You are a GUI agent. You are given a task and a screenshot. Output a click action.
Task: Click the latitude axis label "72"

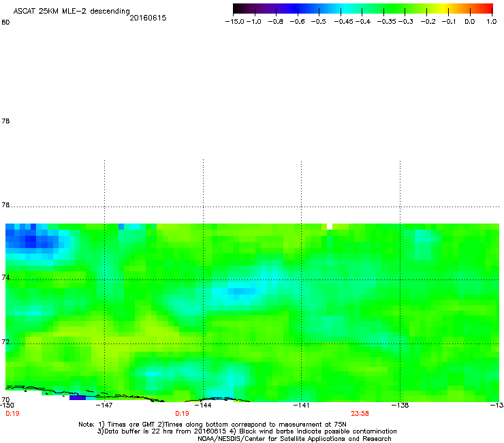click(x=5, y=341)
